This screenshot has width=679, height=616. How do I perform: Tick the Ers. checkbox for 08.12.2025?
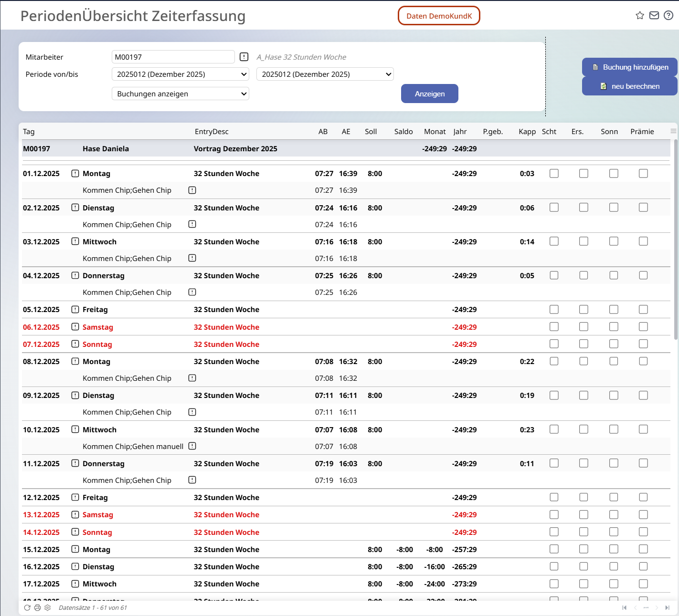[584, 361]
